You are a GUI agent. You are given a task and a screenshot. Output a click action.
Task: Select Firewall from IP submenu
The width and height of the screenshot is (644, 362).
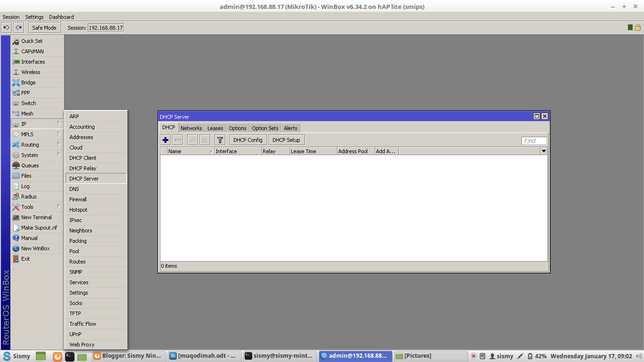96,199
